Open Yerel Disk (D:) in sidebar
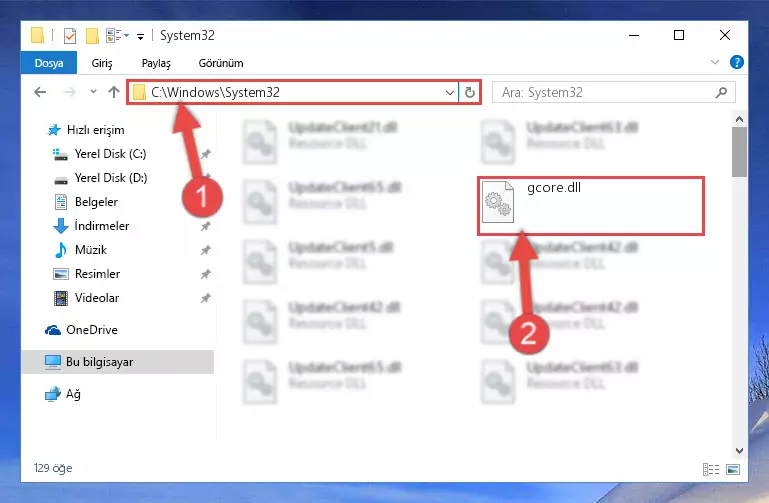 click(x=100, y=178)
